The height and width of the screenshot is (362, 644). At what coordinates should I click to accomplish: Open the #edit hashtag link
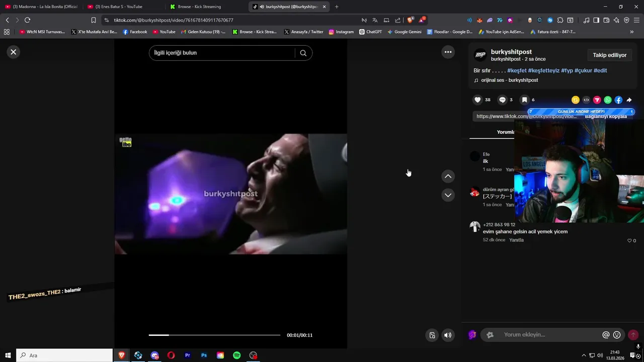[600, 70]
